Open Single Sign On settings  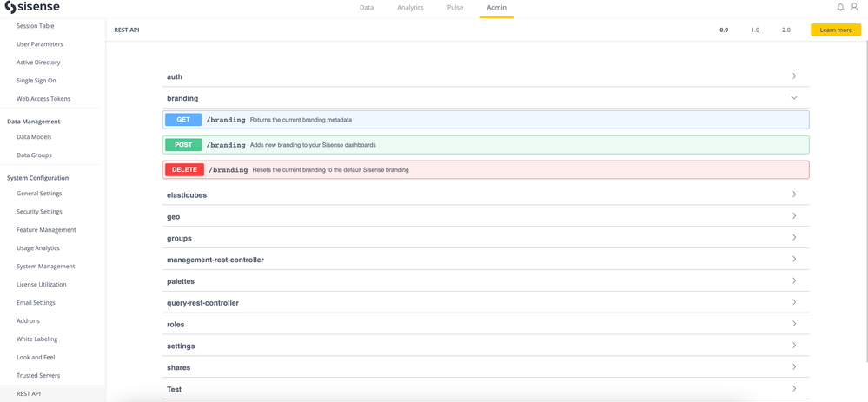click(36, 81)
